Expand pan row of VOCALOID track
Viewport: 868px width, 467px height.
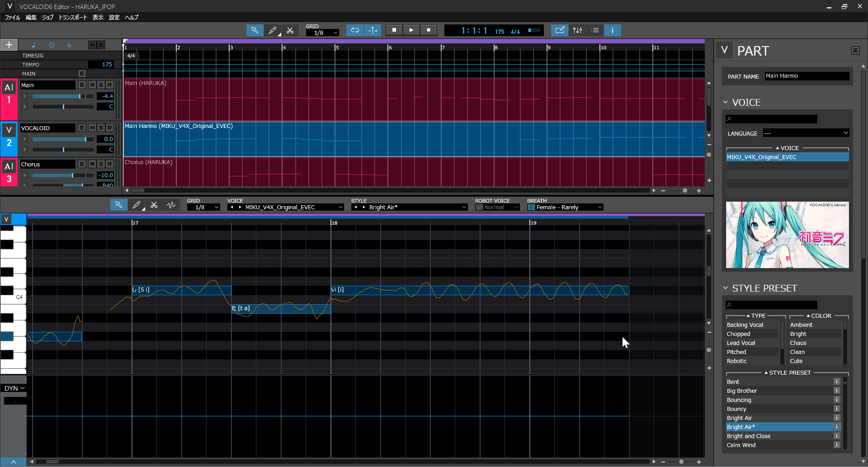click(24, 149)
